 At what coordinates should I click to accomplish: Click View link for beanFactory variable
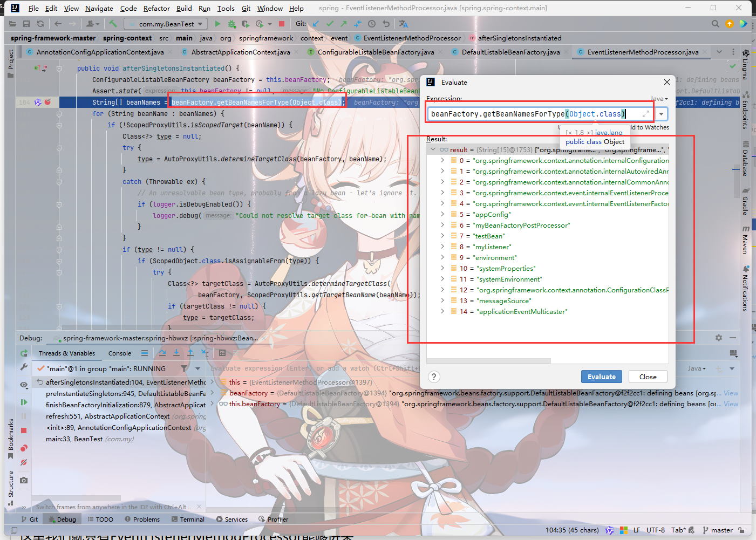[x=731, y=393]
